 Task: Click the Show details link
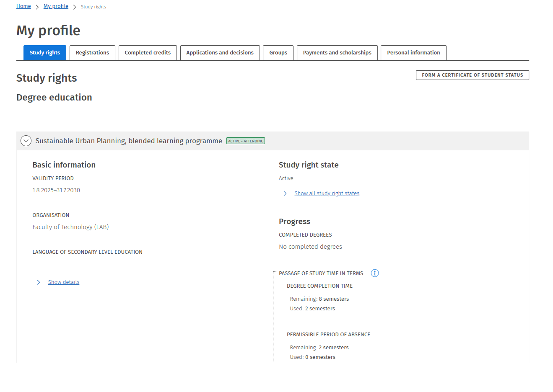[64, 282]
